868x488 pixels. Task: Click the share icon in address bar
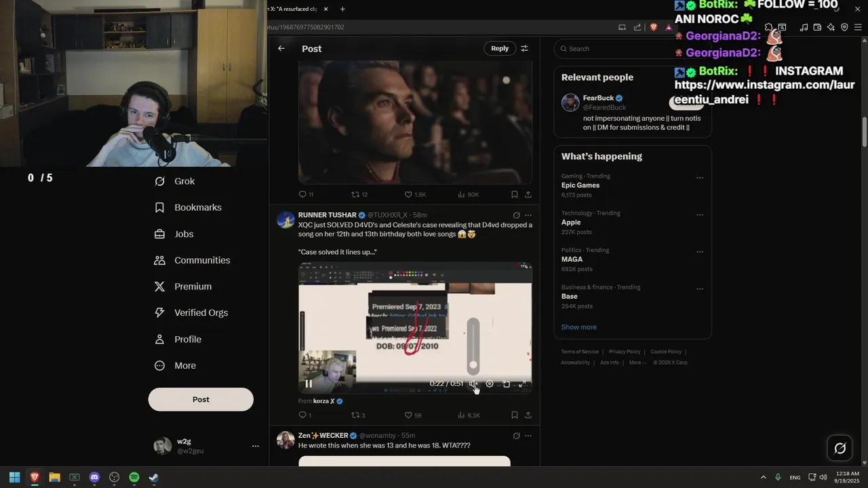coord(637,27)
